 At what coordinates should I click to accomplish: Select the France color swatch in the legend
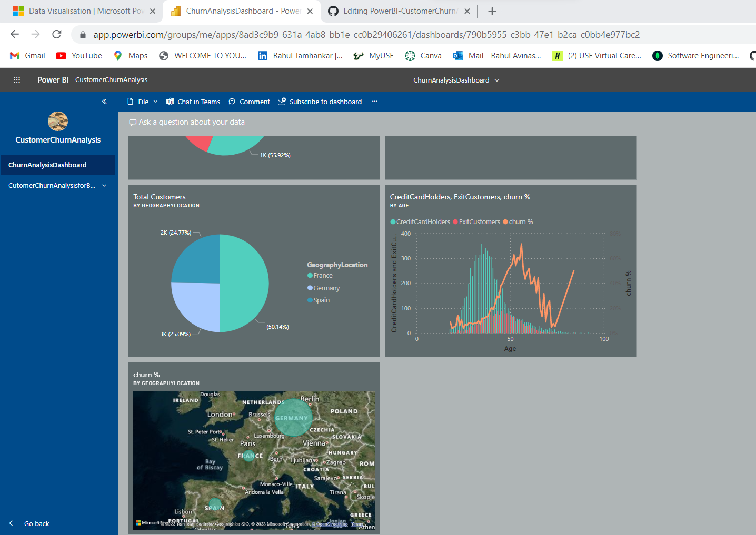[x=311, y=275]
